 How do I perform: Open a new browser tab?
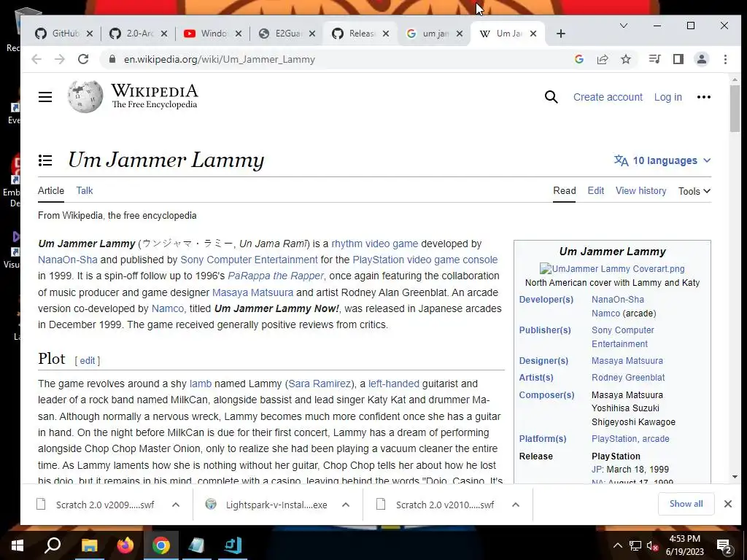click(x=561, y=34)
